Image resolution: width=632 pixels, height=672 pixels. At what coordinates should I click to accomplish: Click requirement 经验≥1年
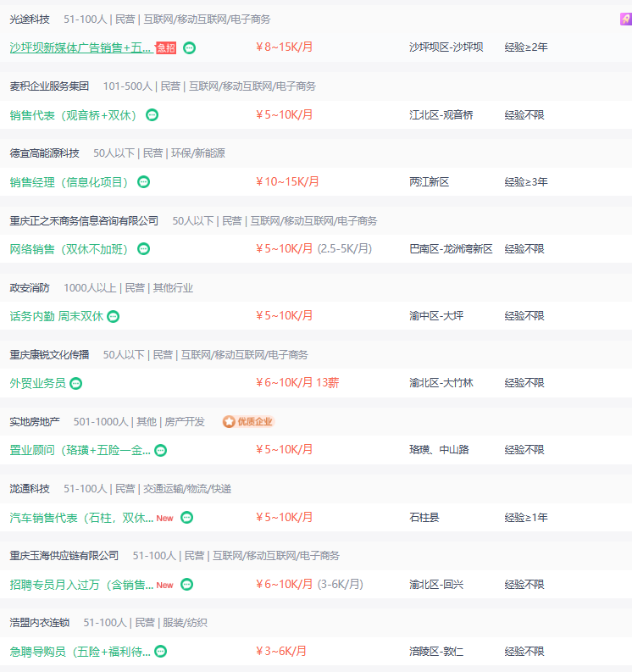coord(526,517)
